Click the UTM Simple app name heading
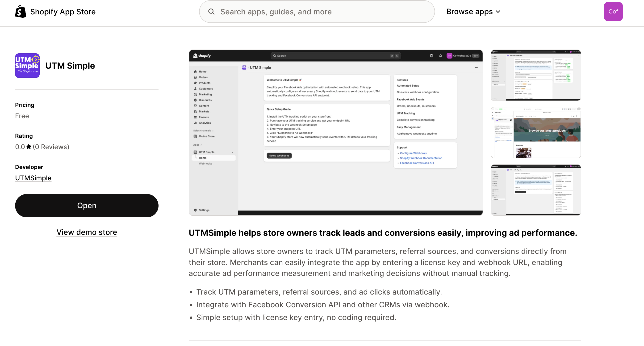Screen dimensions: 644x346 pos(70,66)
